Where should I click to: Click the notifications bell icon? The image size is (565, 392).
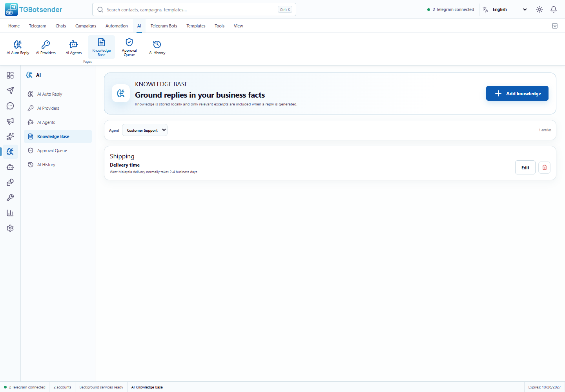[x=554, y=9]
